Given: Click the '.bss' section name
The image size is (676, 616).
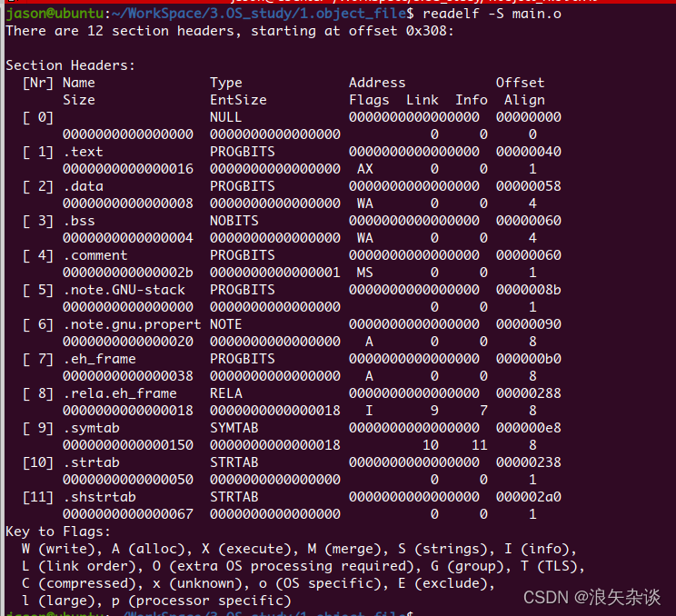Looking at the screenshot, I should click(79, 221).
